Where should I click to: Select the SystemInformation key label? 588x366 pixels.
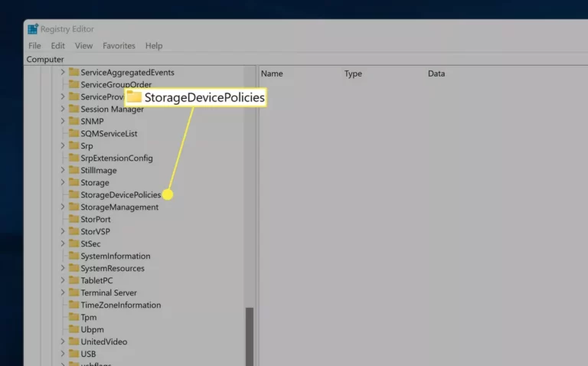pyautogui.click(x=116, y=256)
